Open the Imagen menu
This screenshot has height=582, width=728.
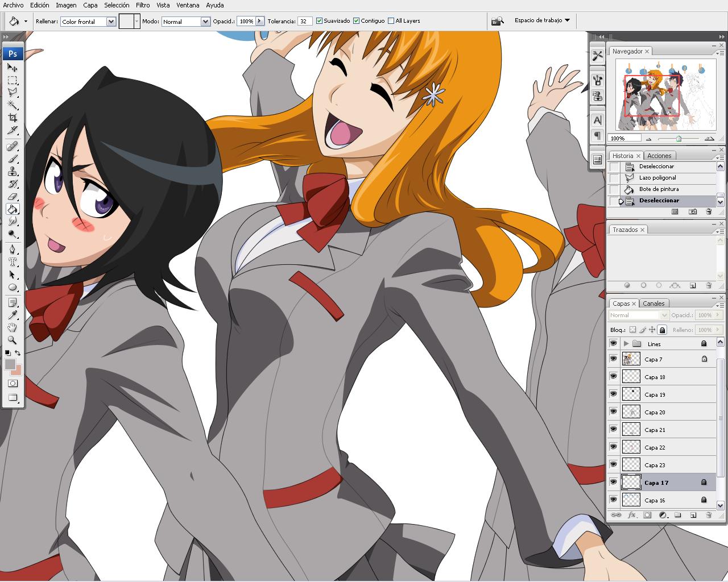coord(66,5)
